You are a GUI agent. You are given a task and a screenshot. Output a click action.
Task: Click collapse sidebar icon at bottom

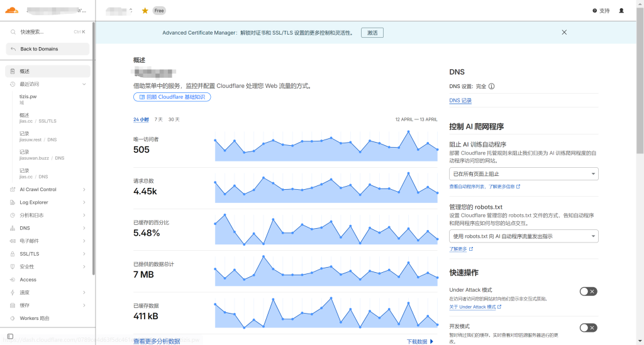tap(10, 336)
